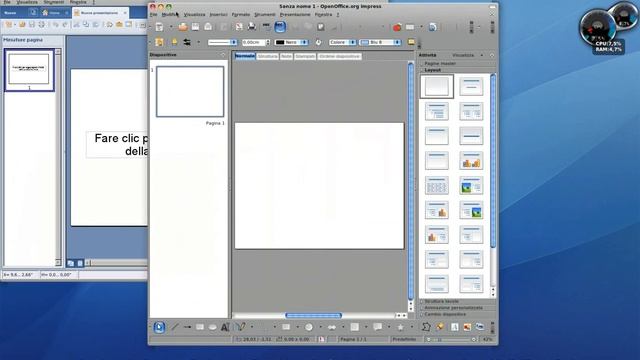640x360 pixels.
Task: Open the Finestra menu in Impress
Action: pos(323,15)
